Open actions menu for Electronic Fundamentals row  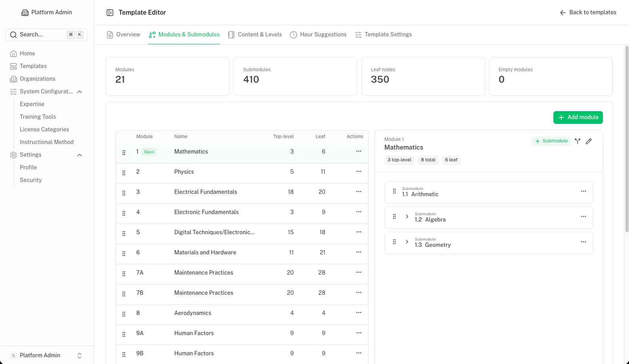click(359, 212)
